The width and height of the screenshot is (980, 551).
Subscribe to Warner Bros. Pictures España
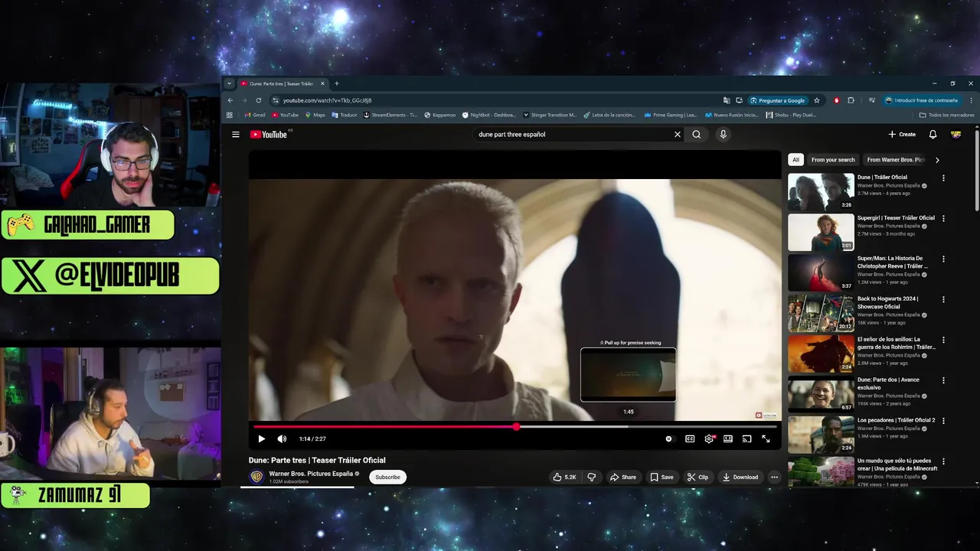(x=387, y=478)
